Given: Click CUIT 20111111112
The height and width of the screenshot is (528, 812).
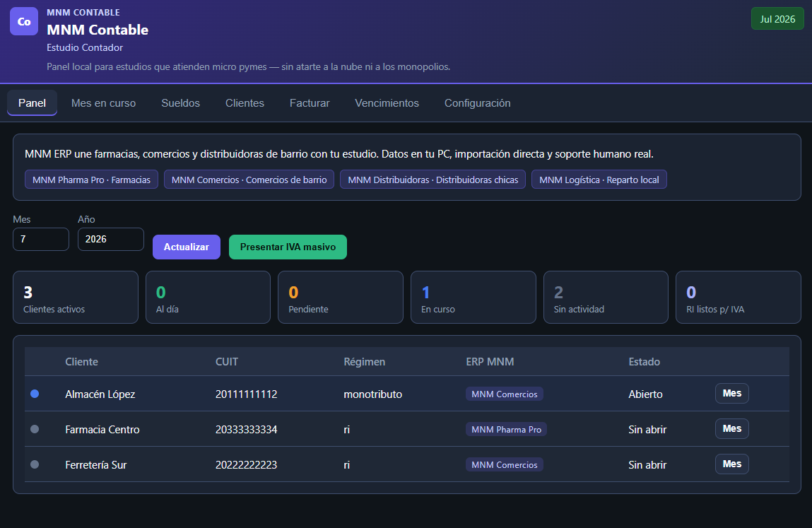Looking at the screenshot, I should 247,394.
